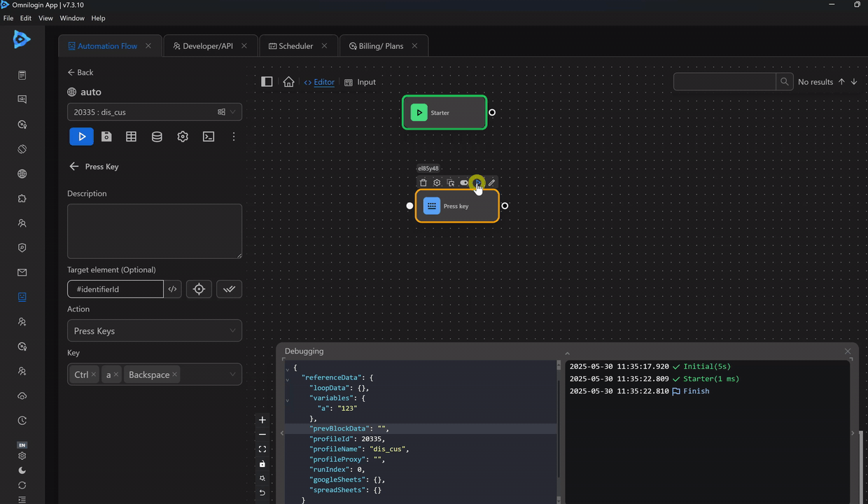Click the pencil edit icon above Press key

coord(491,183)
